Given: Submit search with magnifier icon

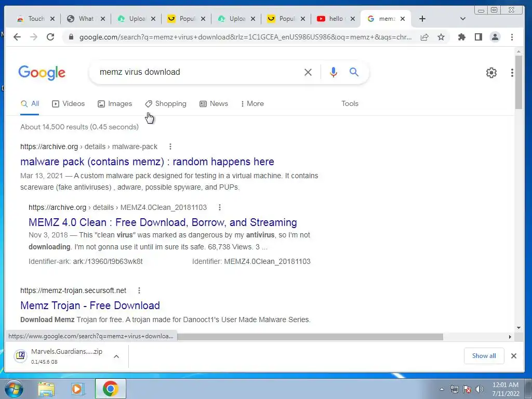Looking at the screenshot, I should tap(354, 72).
